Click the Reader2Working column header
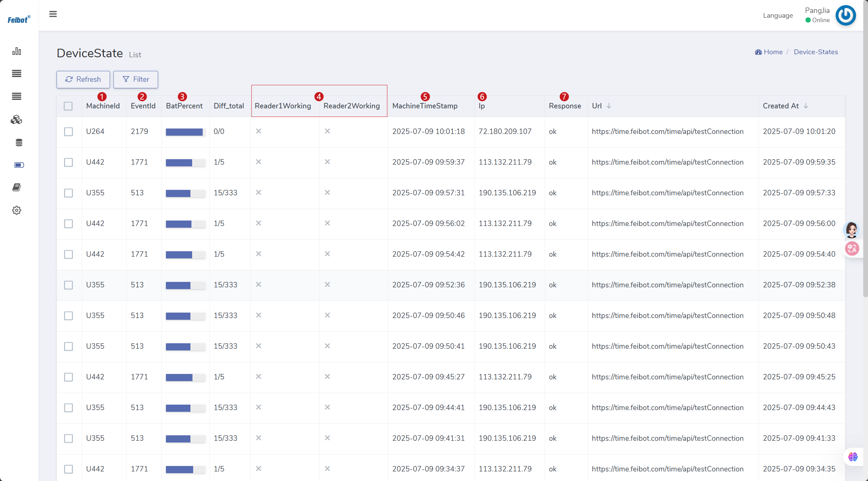The image size is (868, 481). [352, 106]
